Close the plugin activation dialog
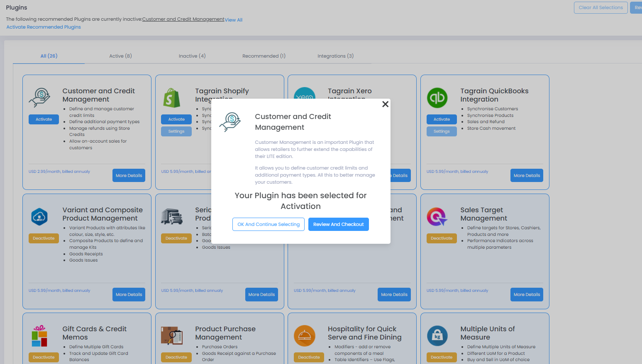The image size is (642, 364). (x=385, y=104)
